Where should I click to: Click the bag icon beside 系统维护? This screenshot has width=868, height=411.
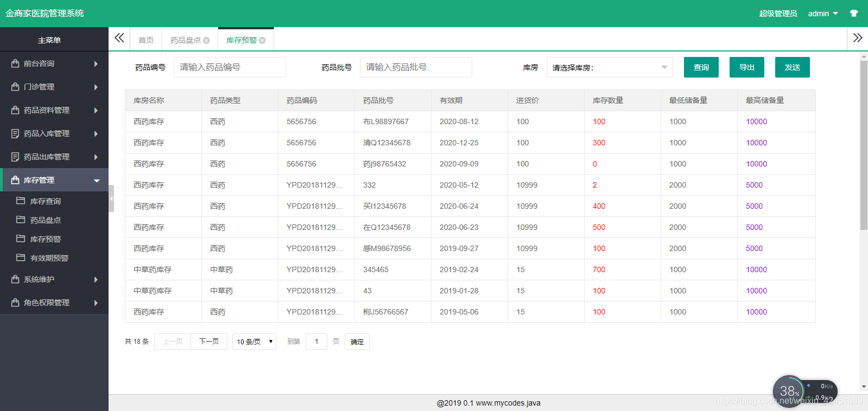(15, 279)
